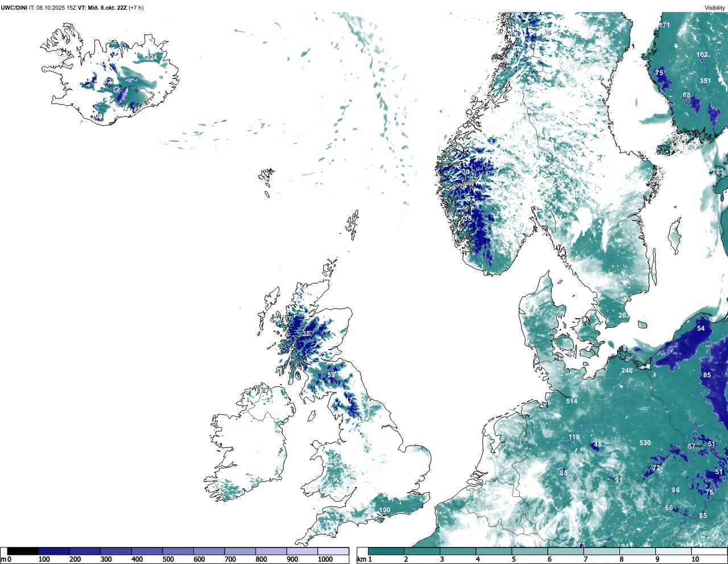
Task: Click the 500–600 m purple legend swatch
Action: click(x=178, y=551)
